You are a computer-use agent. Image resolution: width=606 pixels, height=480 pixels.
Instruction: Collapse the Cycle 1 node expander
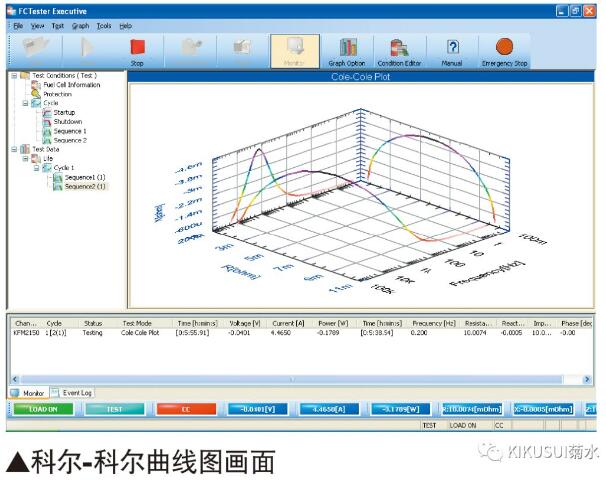(36, 168)
